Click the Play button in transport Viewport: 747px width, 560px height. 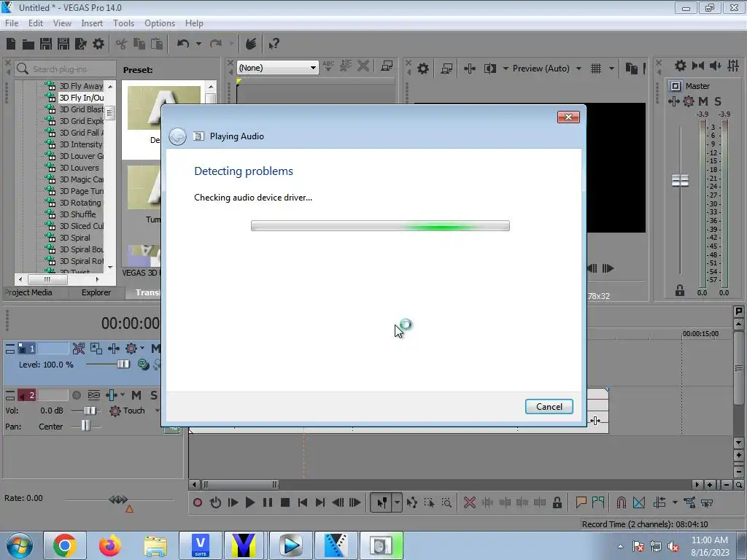pos(250,502)
